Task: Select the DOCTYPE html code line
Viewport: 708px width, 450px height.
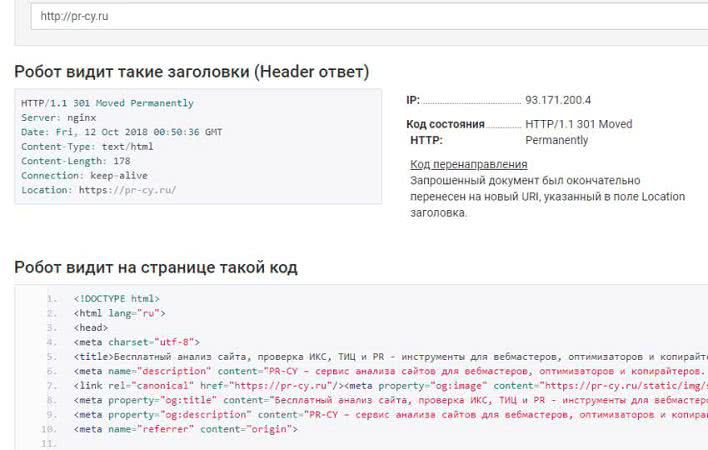Action: tap(116, 299)
